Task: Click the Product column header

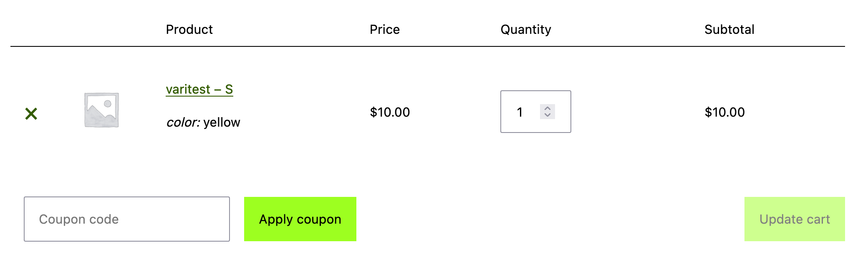Action: pyautogui.click(x=189, y=29)
